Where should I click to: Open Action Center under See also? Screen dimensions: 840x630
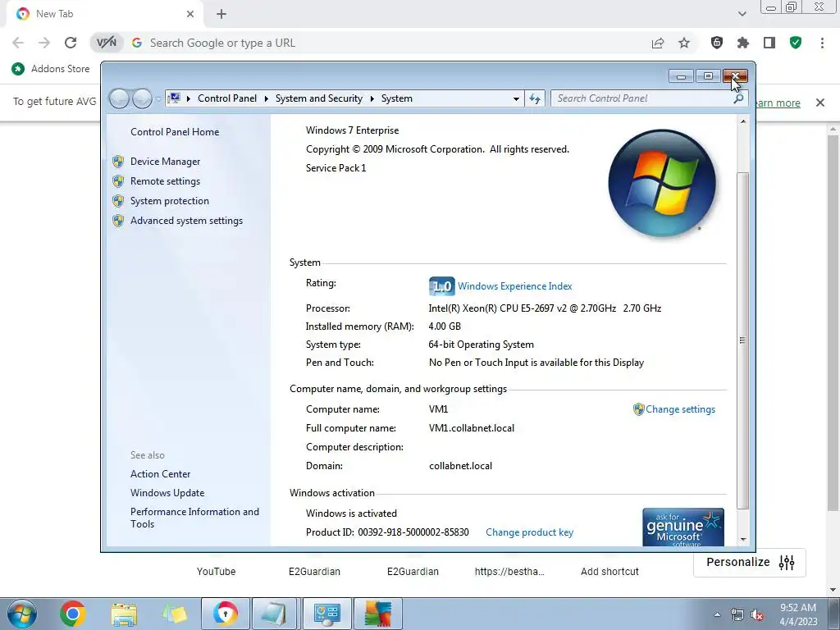pyautogui.click(x=160, y=474)
